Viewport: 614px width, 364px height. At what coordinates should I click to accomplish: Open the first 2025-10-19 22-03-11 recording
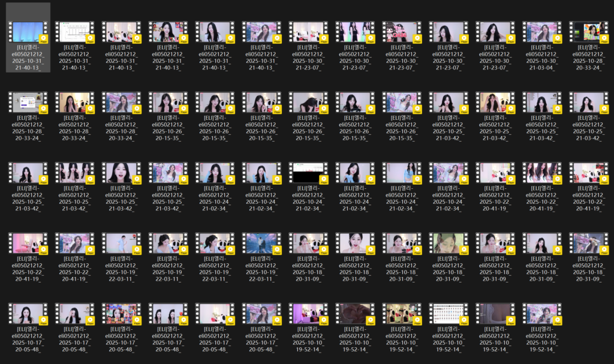tap(122, 243)
